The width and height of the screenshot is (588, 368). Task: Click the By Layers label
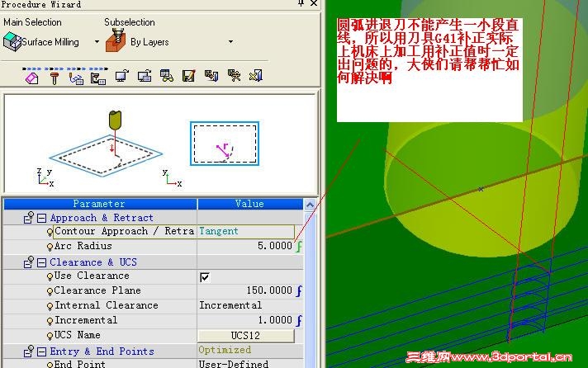(x=149, y=42)
